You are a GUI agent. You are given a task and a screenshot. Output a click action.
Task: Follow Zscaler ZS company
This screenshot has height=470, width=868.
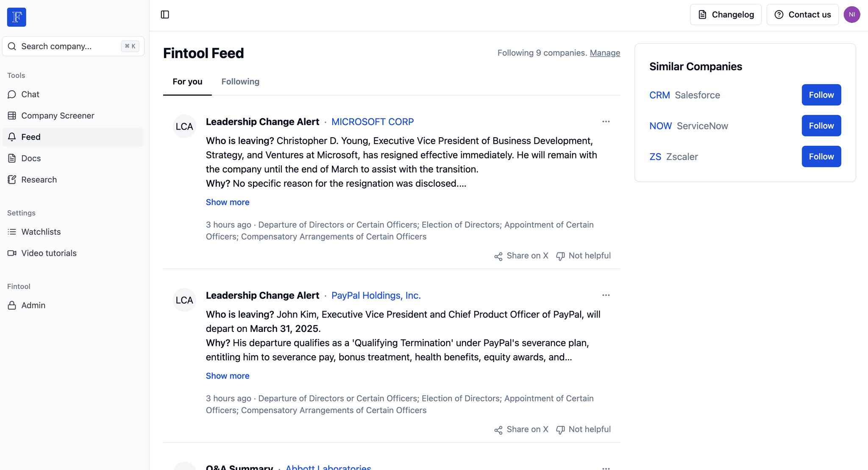(821, 156)
